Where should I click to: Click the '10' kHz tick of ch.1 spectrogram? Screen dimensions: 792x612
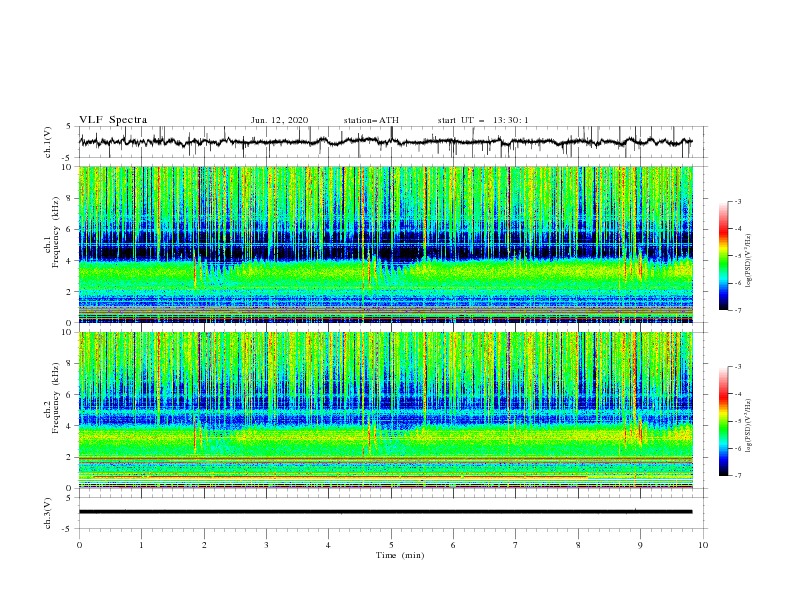(66, 167)
